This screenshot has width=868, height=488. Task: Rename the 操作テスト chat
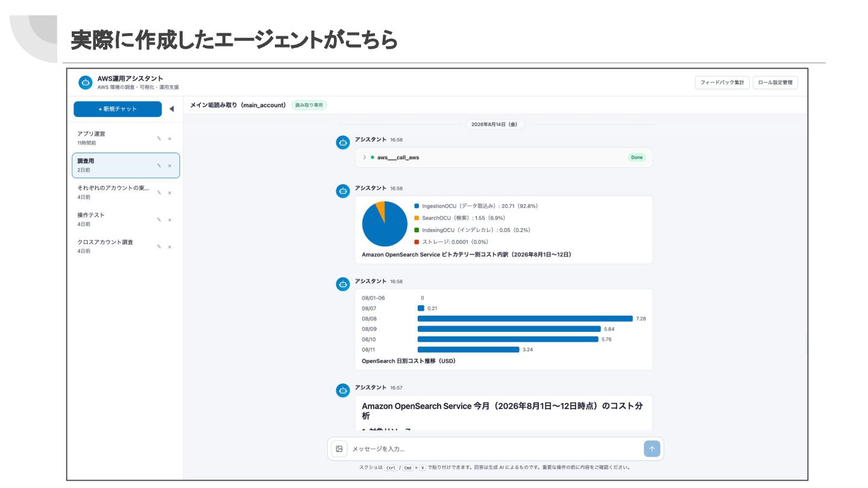click(159, 220)
